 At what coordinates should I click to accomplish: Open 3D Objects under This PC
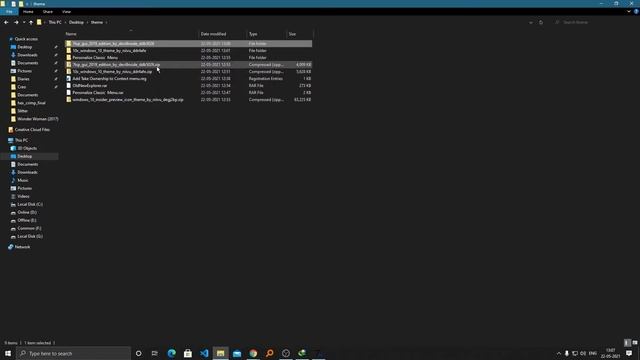pos(27,148)
